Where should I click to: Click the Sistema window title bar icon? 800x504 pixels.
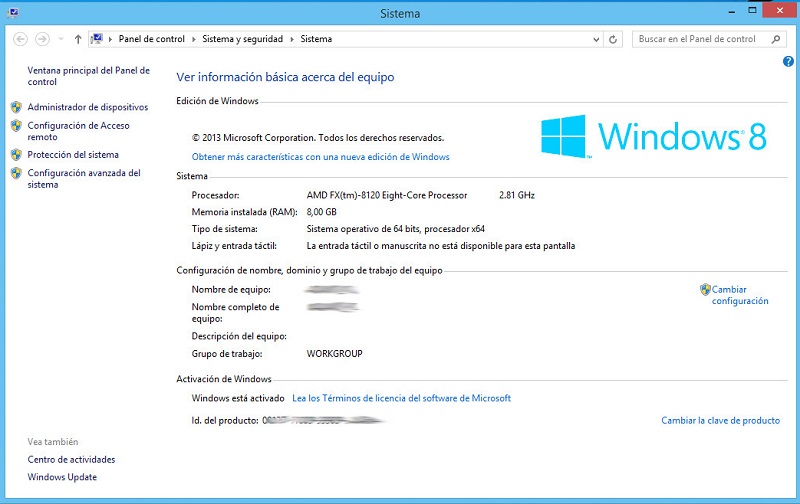click(x=13, y=13)
